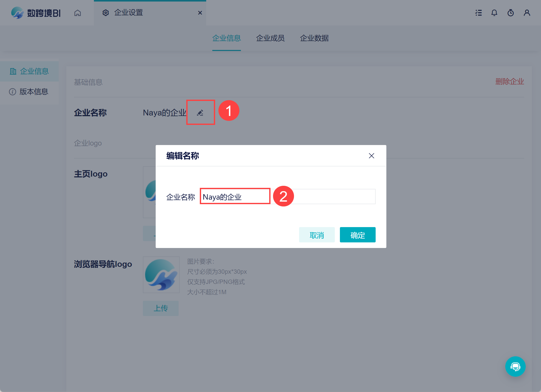Open the user profile icon

click(527, 13)
